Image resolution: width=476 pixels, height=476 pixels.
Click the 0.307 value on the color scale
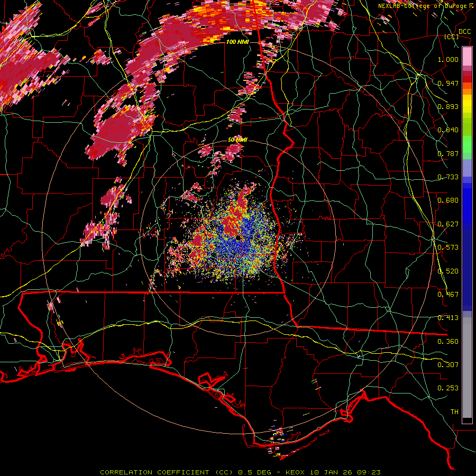click(448, 365)
